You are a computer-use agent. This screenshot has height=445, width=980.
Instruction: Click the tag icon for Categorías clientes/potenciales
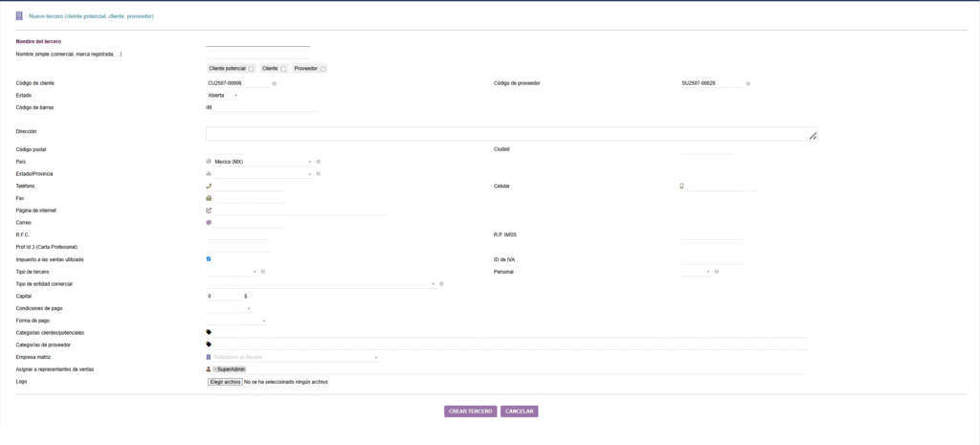[209, 332]
